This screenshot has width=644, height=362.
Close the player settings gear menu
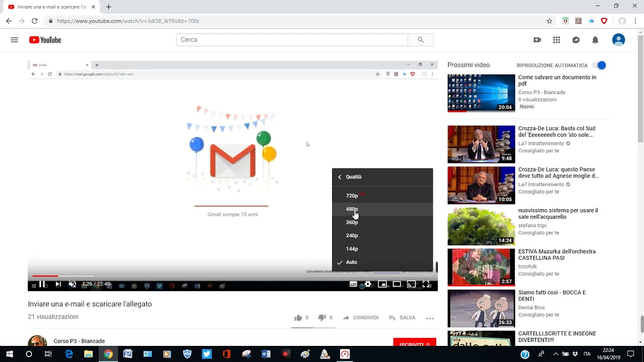coord(368,284)
